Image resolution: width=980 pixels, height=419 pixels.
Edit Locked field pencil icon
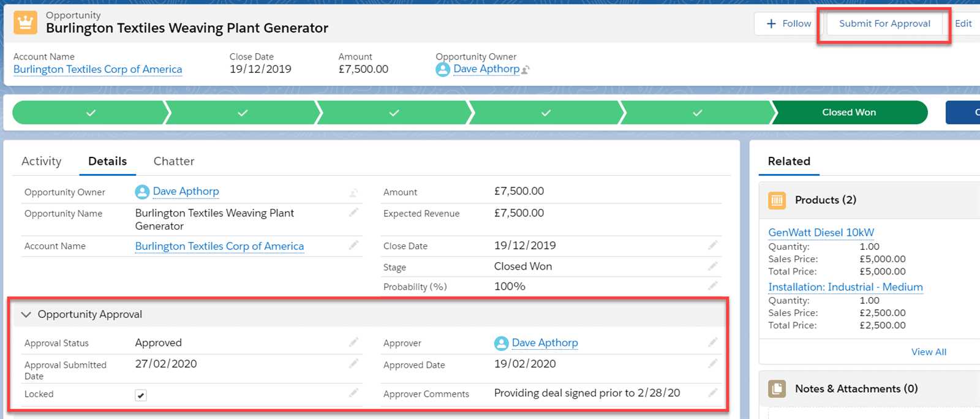(x=353, y=393)
